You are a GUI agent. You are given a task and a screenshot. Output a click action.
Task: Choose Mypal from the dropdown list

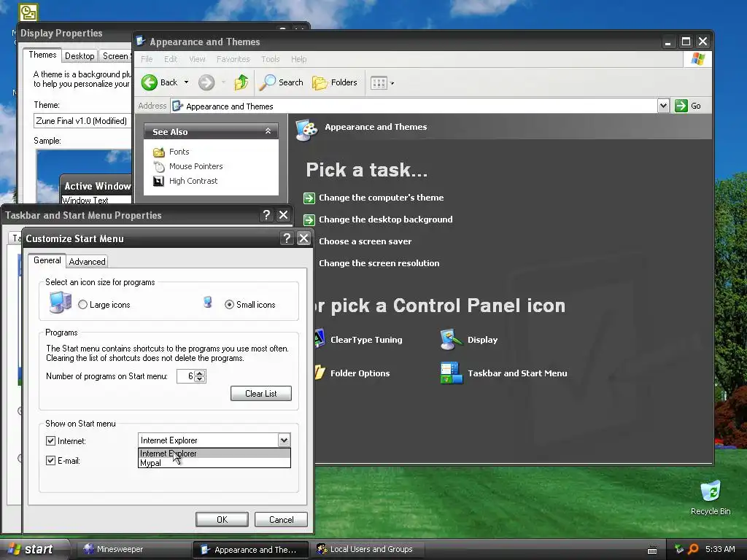coord(214,463)
